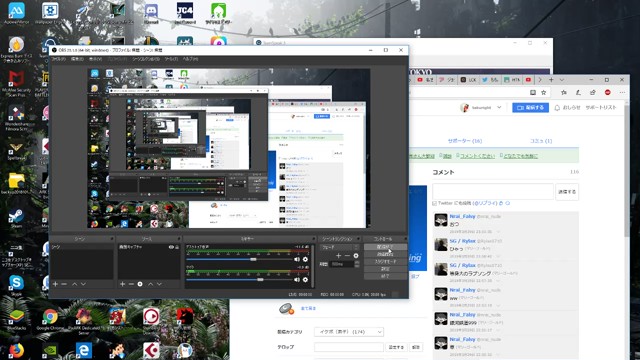Adjust transition duration stepper arrows
Viewport: 640px width, 360px height.
pos(357,264)
